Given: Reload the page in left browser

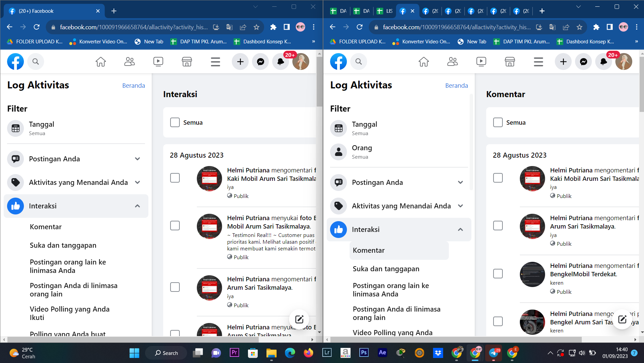Looking at the screenshot, I should tap(37, 27).
